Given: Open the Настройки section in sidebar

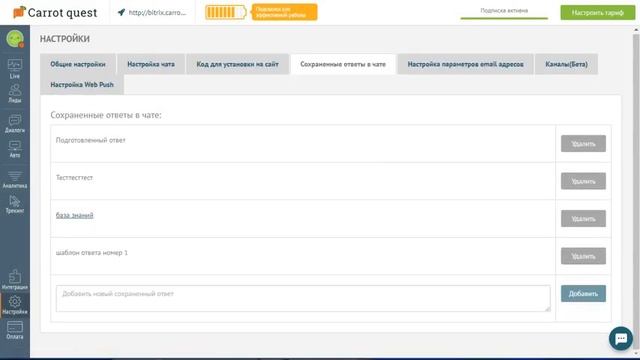Looking at the screenshot, I should [x=15, y=305].
